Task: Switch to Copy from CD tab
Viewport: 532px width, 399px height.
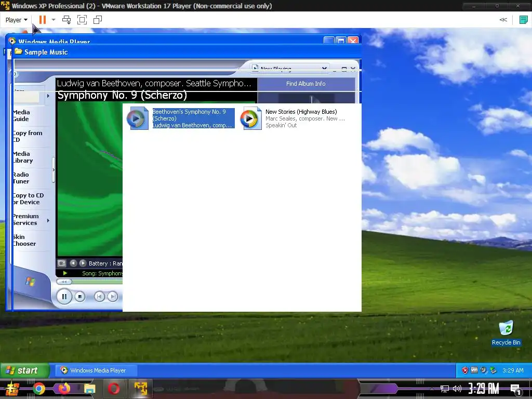Action: [28, 137]
